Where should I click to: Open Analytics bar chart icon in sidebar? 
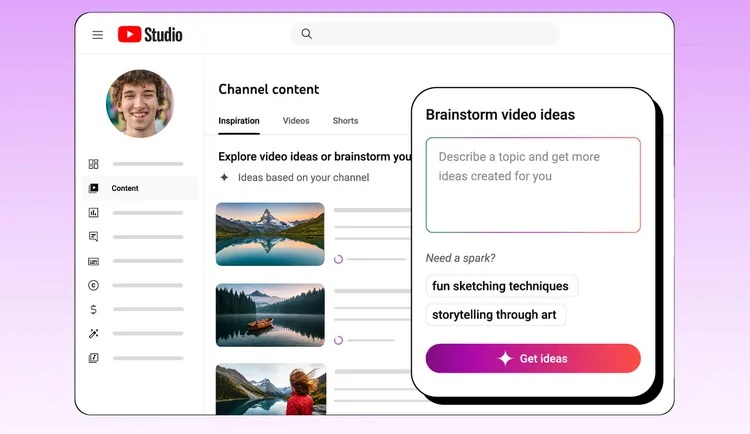[x=93, y=212]
